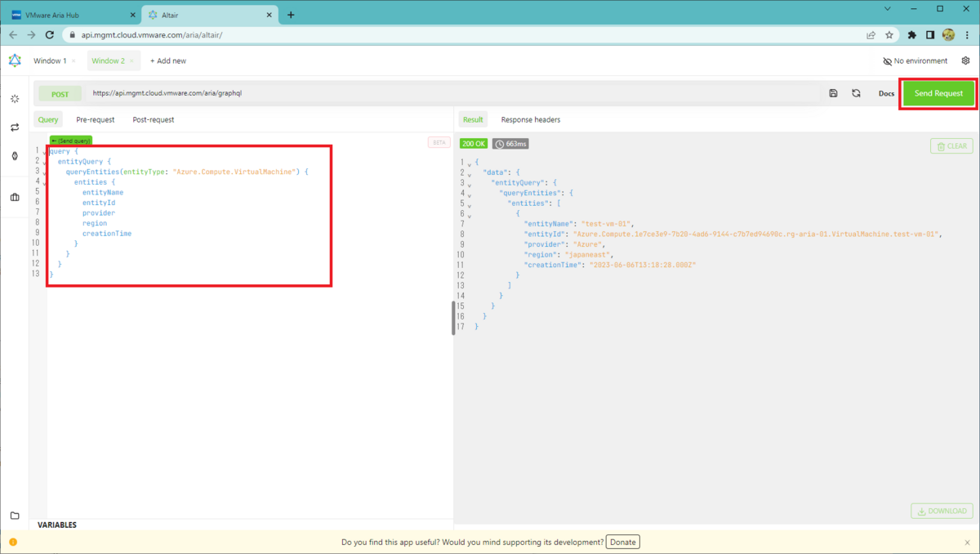Open a new browser tab with plus

click(x=291, y=15)
